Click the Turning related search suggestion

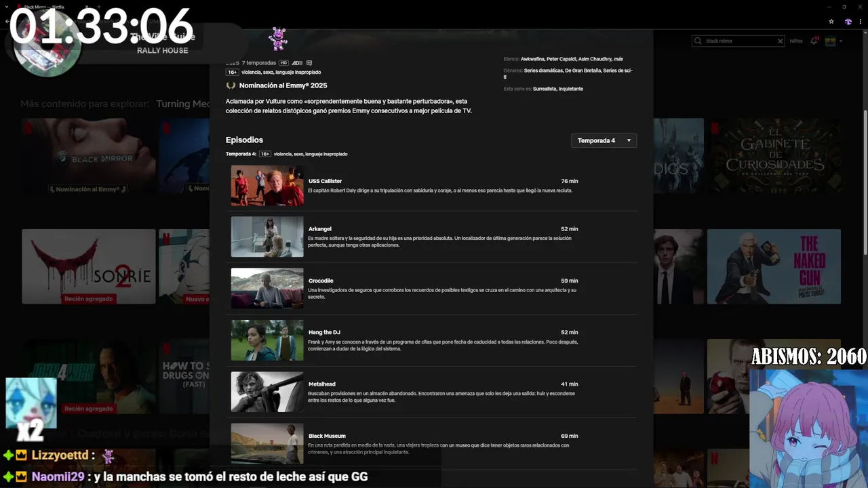pyautogui.click(x=182, y=104)
